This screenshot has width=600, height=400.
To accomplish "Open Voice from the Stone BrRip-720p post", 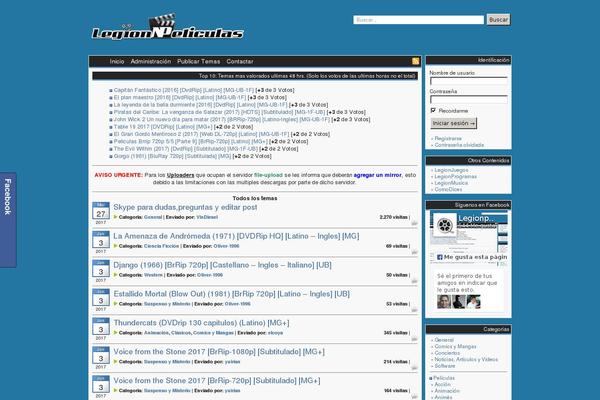I will pyautogui.click(x=217, y=381).
